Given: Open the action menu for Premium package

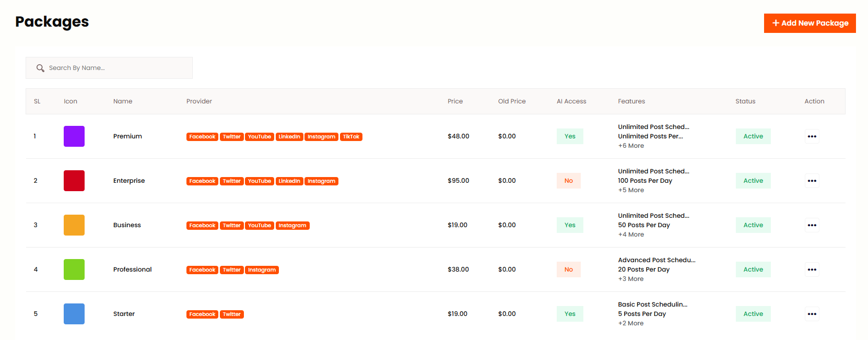Looking at the screenshot, I should (x=812, y=136).
